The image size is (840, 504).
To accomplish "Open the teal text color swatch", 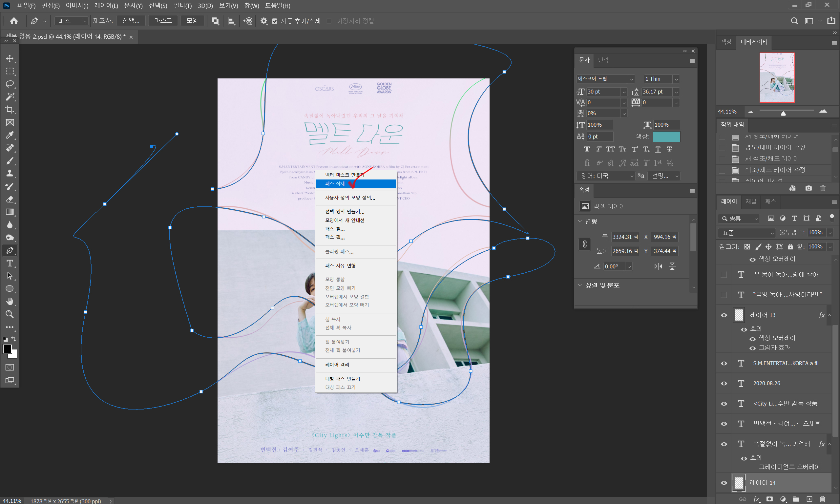I will [x=666, y=136].
